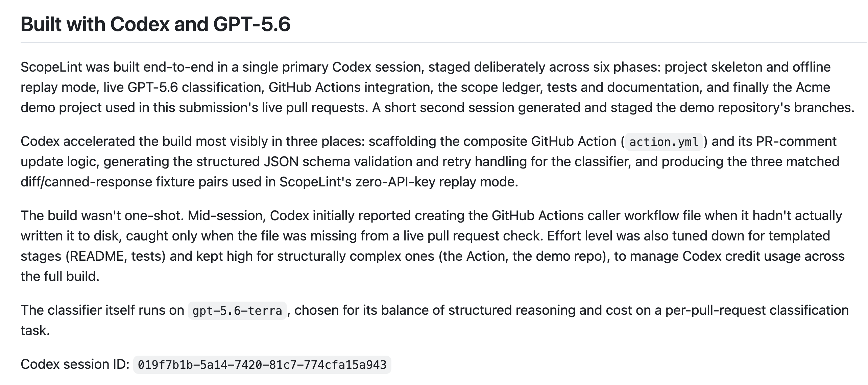This screenshot has width=868, height=385.
Task: Click 'The classifier itself runs on' text
Action: pos(102,310)
